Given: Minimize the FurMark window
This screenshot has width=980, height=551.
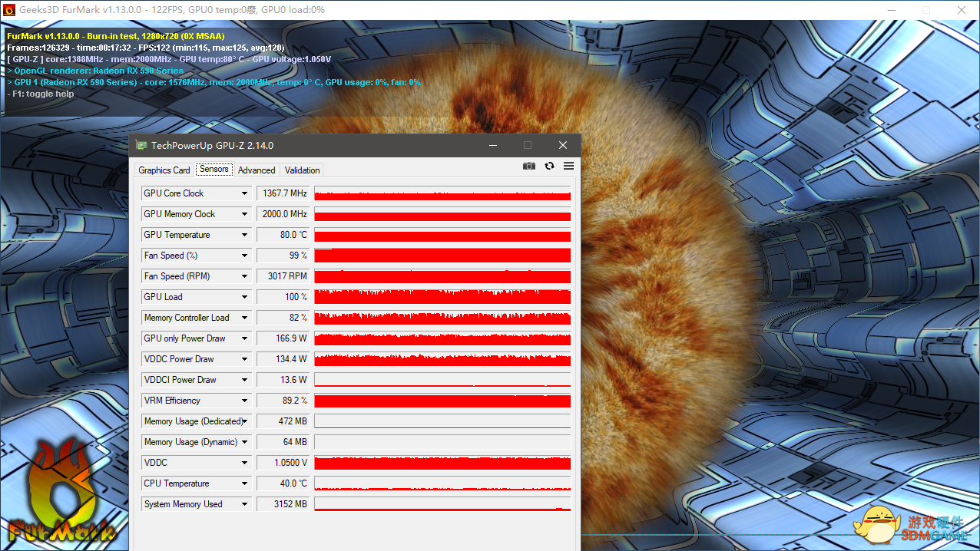Looking at the screenshot, I should [x=891, y=10].
